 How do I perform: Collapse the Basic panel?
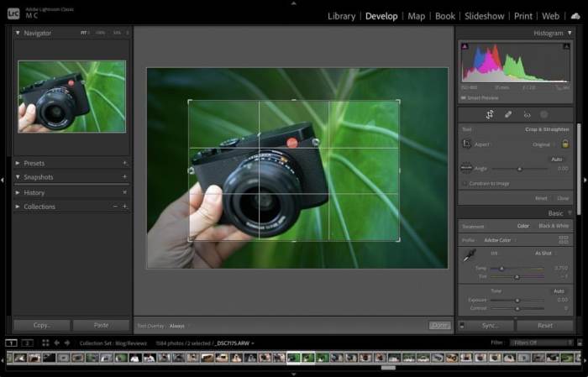click(570, 213)
